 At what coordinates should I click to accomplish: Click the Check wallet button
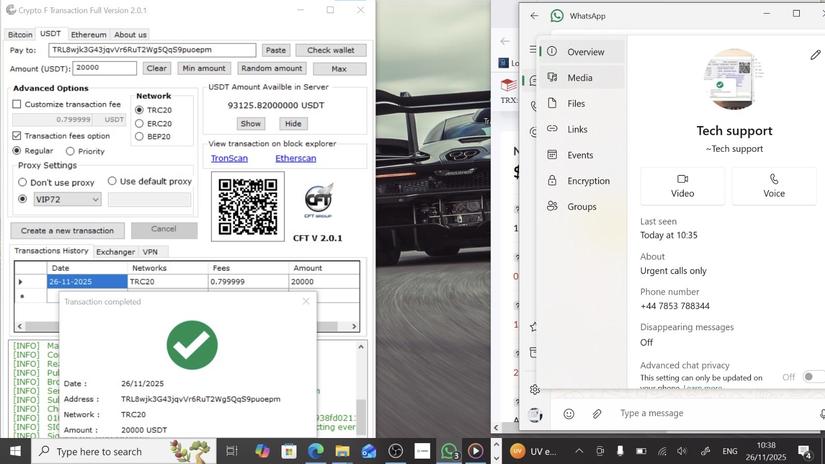click(x=330, y=50)
